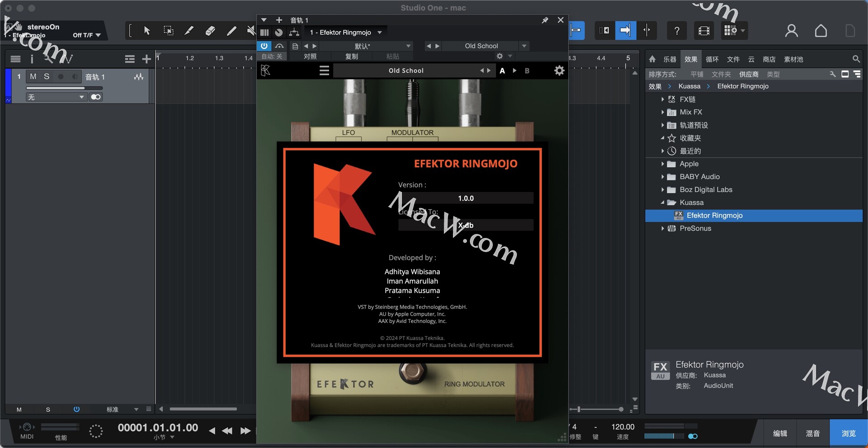
Task: Open the 编辑 view tab
Action: (780, 433)
